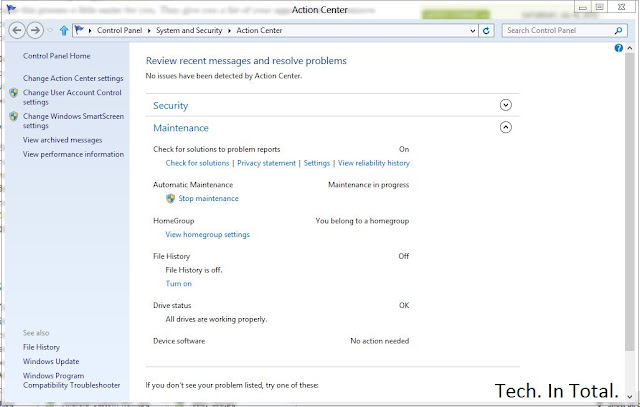Click the Maintenance section heading
This screenshot has width=640, height=407.
click(181, 128)
